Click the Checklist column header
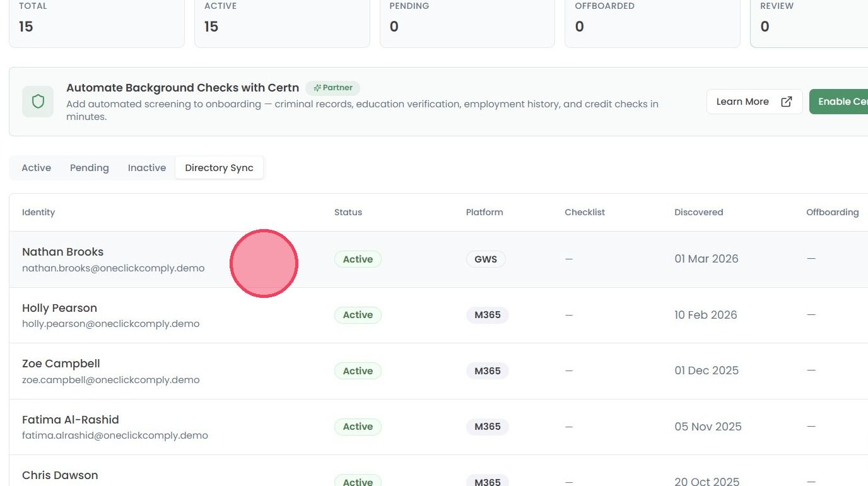The height and width of the screenshot is (486, 868). click(x=585, y=212)
